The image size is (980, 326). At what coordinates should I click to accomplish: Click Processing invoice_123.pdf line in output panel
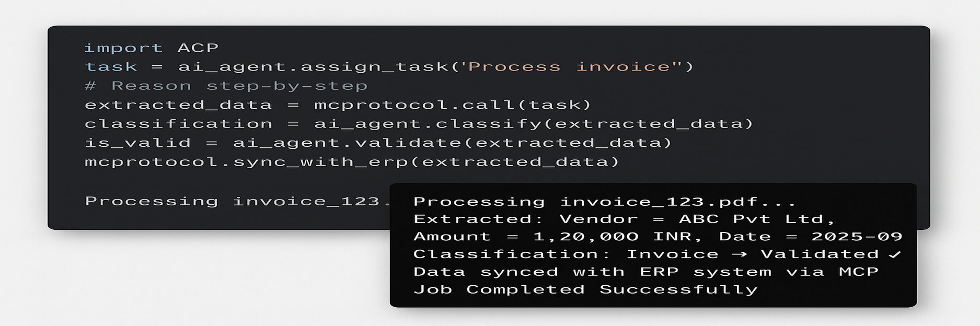(x=604, y=202)
